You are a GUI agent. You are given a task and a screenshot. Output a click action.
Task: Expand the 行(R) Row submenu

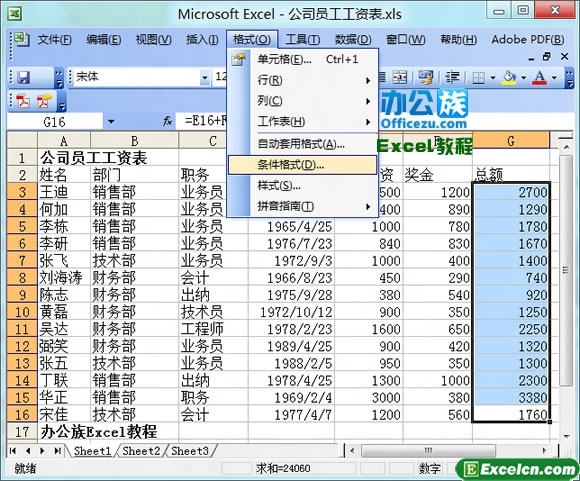coord(368,80)
